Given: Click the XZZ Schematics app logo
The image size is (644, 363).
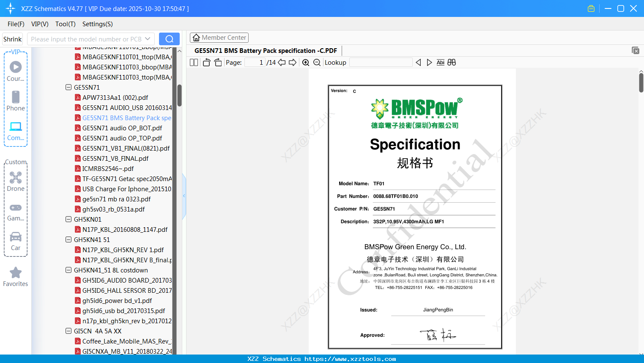Looking at the screenshot, I should (11, 8).
